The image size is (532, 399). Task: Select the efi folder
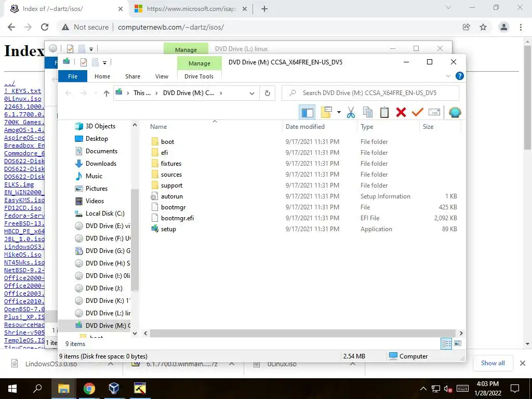tap(164, 153)
